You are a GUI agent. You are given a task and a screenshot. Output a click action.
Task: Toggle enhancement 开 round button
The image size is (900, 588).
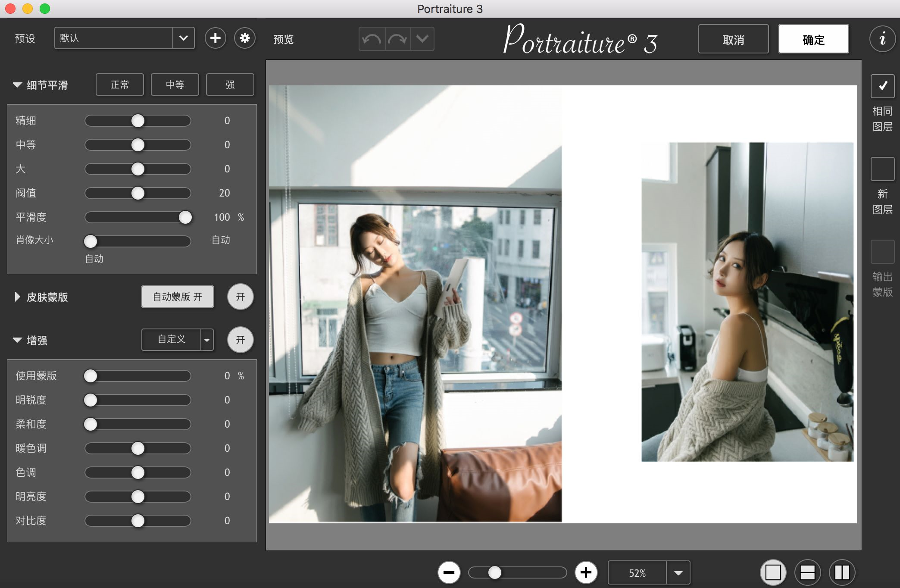click(x=240, y=340)
